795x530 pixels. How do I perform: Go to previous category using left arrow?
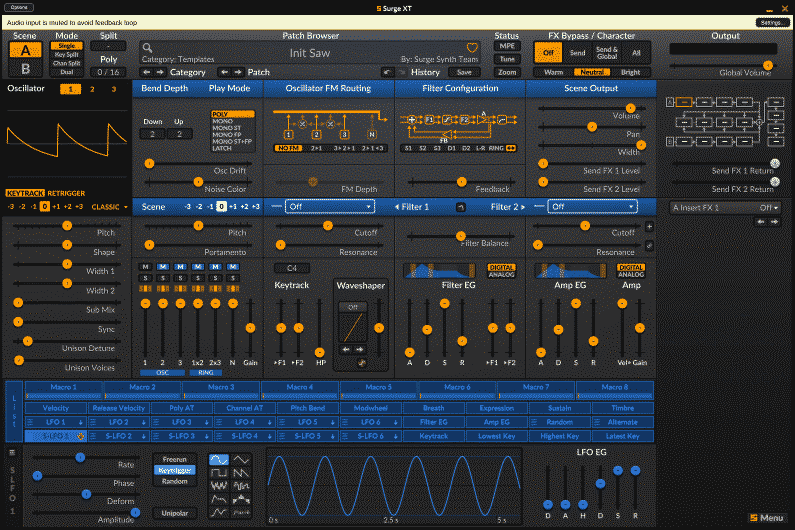coord(147,72)
